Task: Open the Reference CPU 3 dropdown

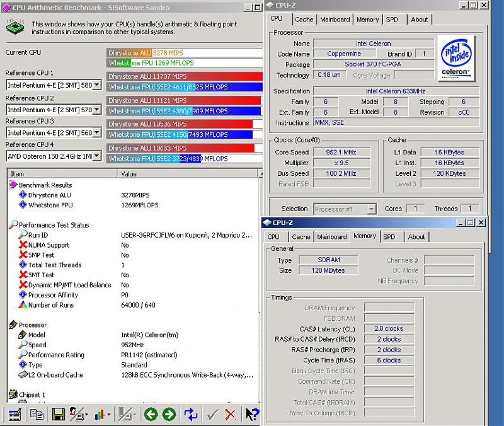Action: 97,133
